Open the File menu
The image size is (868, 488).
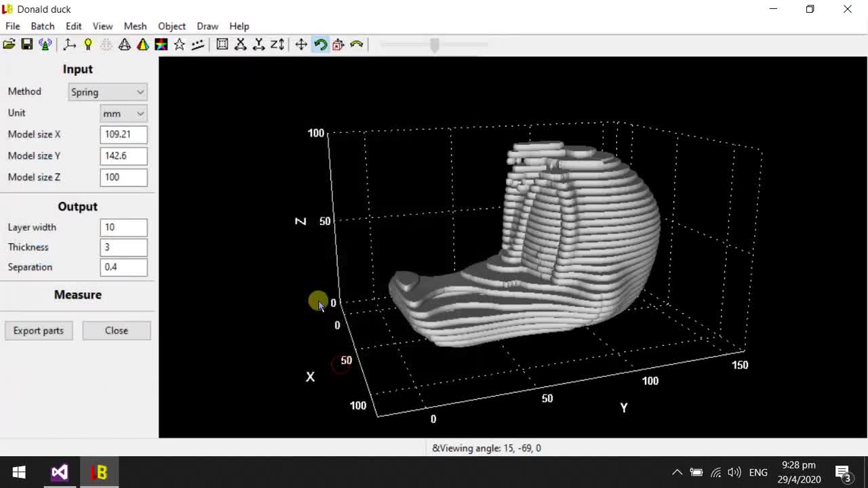point(12,26)
